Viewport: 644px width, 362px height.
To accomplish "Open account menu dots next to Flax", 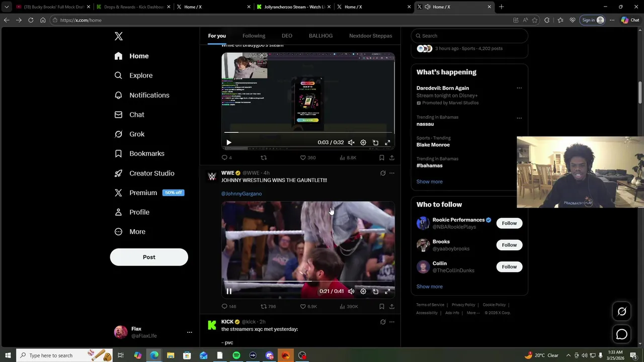I will 190,332.
